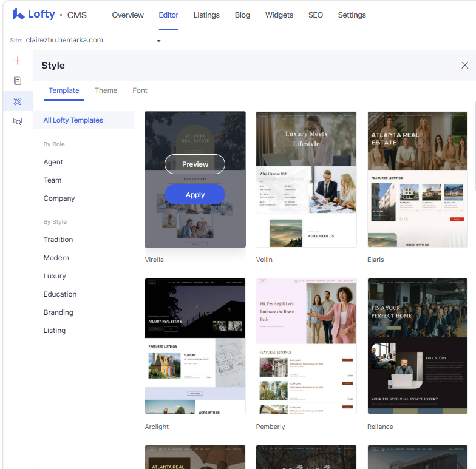
Task: Switch to the Font tab
Action: [140, 90]
